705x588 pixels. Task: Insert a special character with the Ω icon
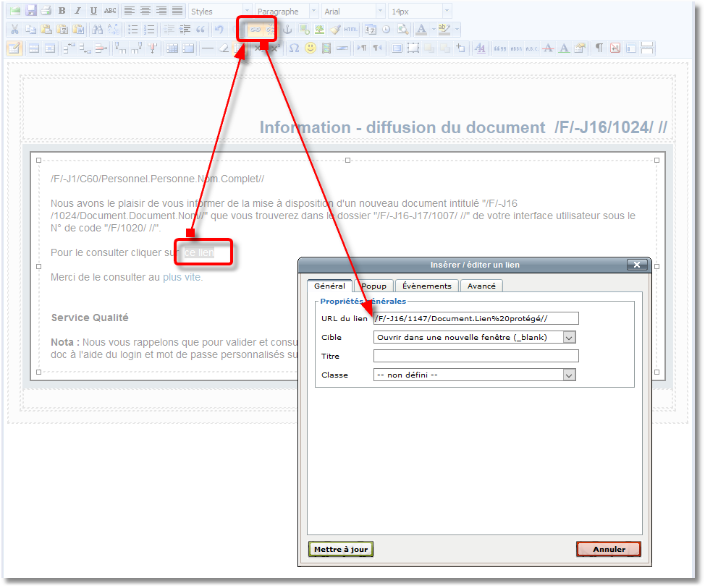[x=294, y=48]
